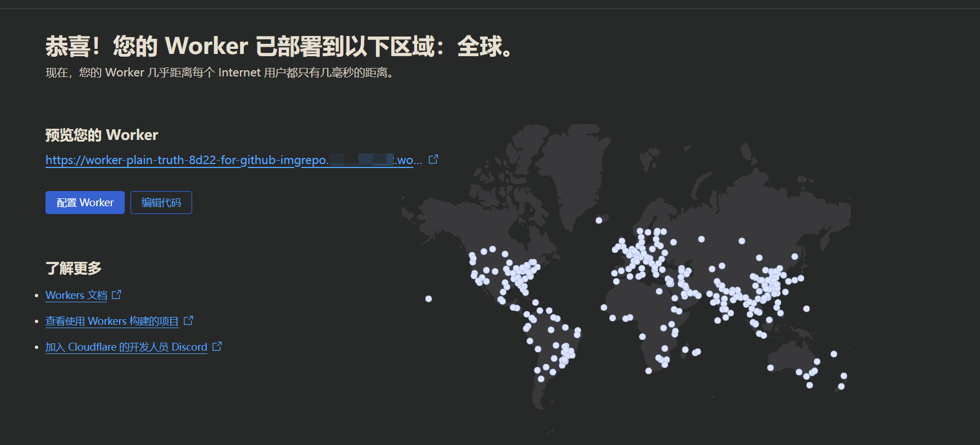The width and height of the screenshot is (980, 445).
Task: Open the Workers 文档 link
Action: point(76,295)
